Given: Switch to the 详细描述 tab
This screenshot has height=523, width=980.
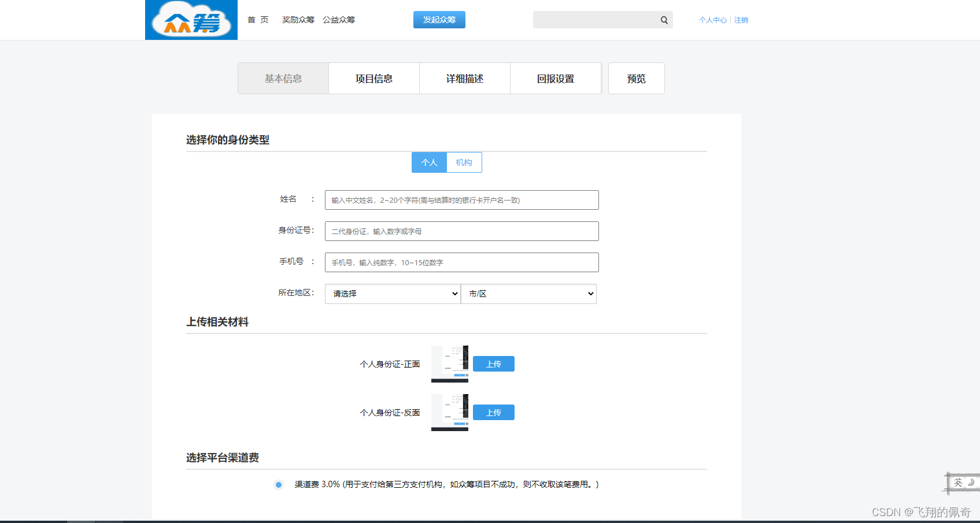Looking at the screenshot, I should (x=465, y=79).
